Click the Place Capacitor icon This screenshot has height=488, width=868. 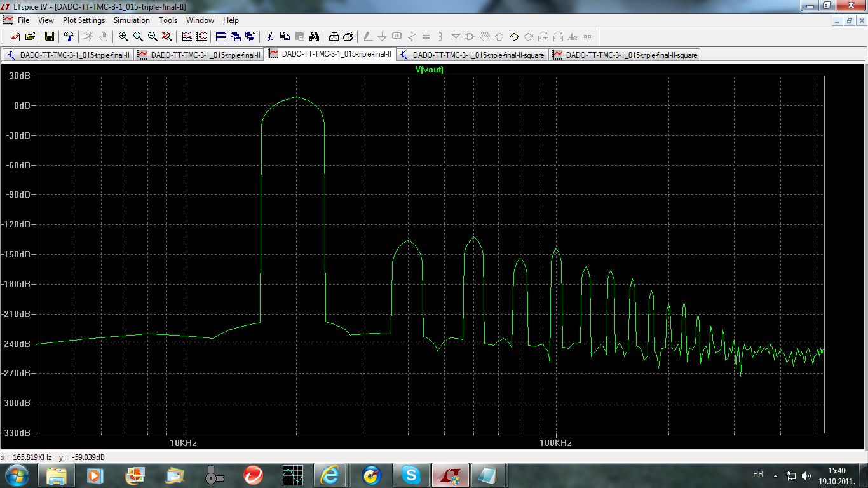click(426, 37)
